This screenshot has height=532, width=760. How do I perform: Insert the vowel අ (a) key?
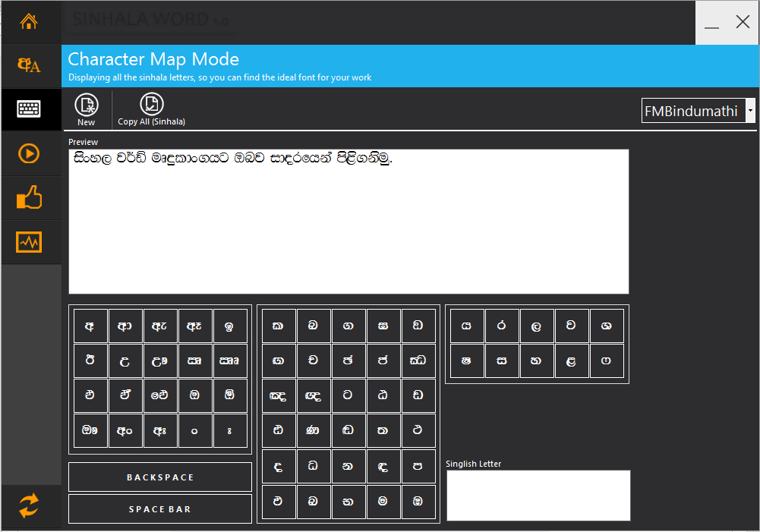pos(90,326)
